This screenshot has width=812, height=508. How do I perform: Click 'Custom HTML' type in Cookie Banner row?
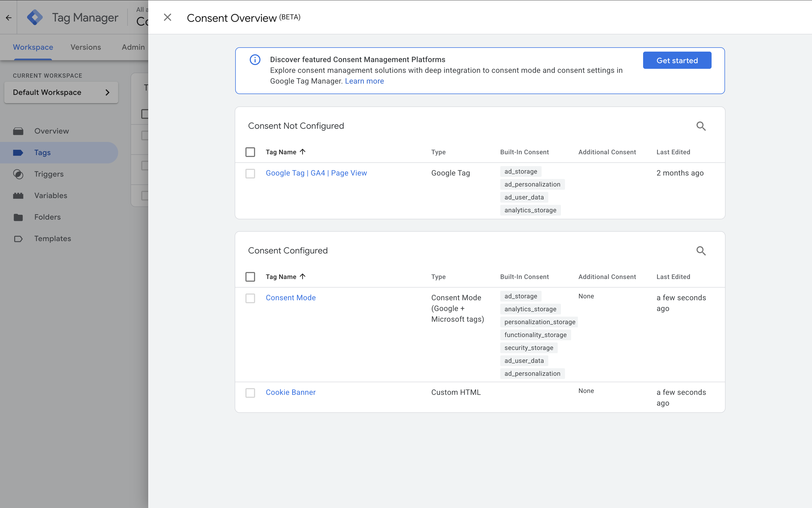456,392
